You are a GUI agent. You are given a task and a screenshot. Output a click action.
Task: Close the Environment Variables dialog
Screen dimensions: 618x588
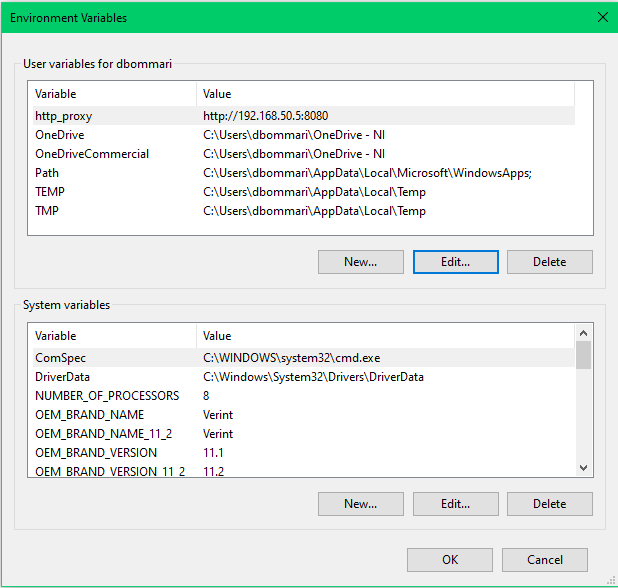pyautogui.click(x=602, y=17)
